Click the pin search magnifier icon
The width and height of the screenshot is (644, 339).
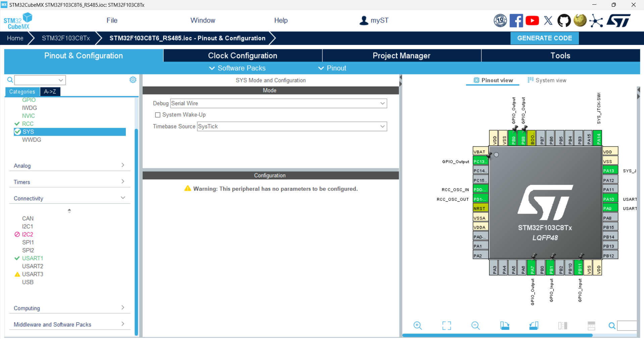point(612,326)
